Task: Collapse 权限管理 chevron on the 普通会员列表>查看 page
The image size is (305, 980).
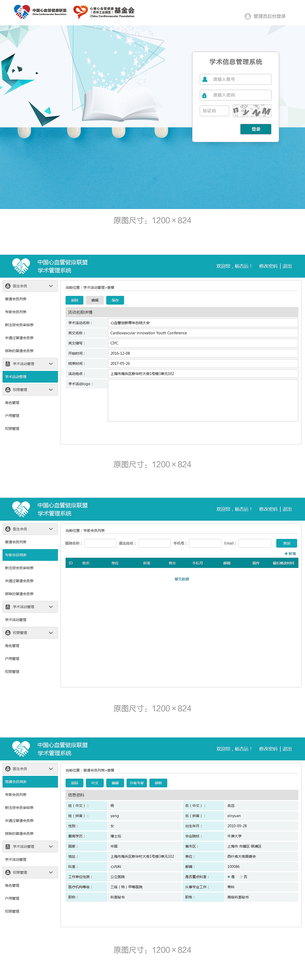Action: [x=51, y=872]
